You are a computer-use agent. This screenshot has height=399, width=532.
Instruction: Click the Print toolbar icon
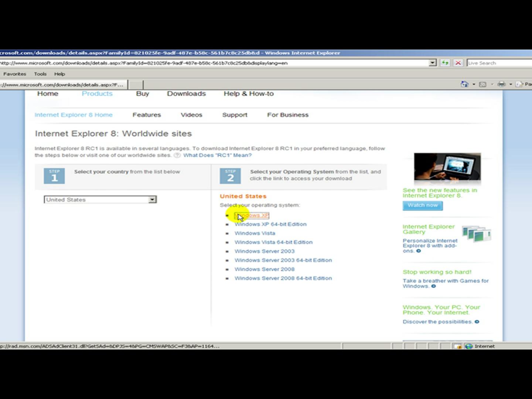coord(501,84)
